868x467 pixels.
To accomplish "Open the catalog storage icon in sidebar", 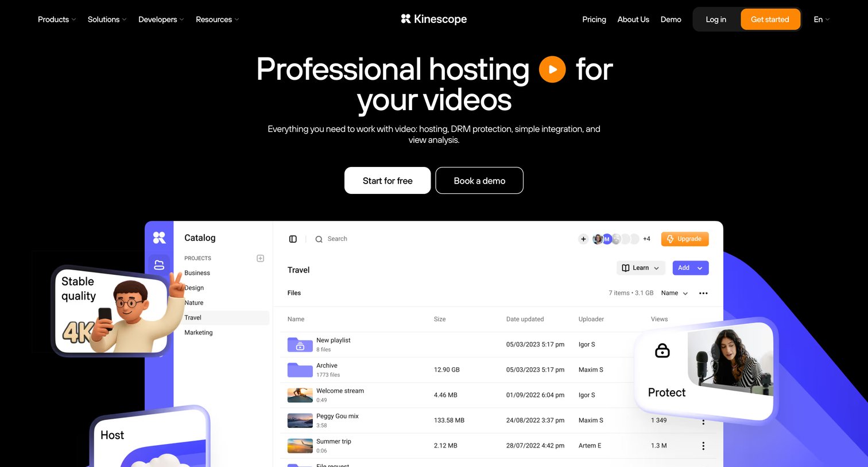I will pos(159,265).
